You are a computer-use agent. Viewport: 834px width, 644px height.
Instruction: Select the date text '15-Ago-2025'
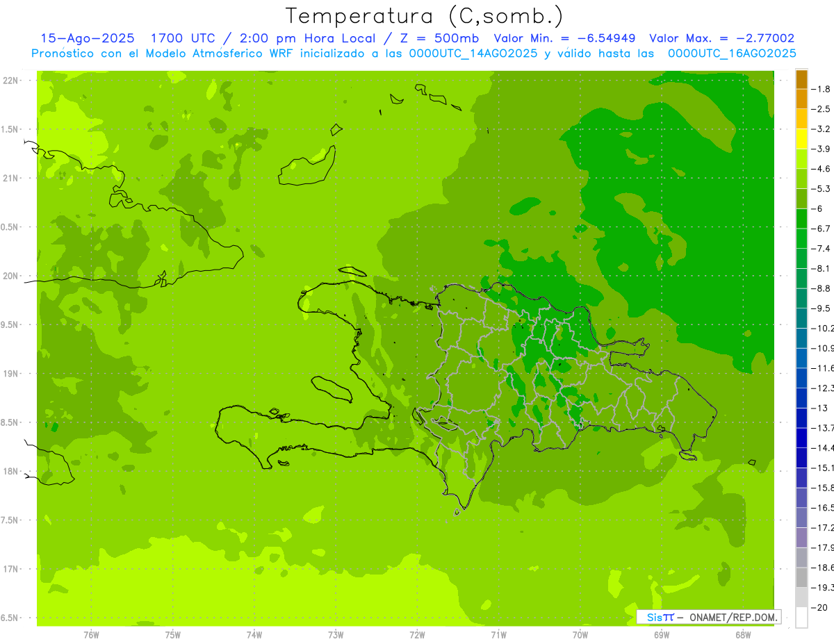tap(88, 38)
